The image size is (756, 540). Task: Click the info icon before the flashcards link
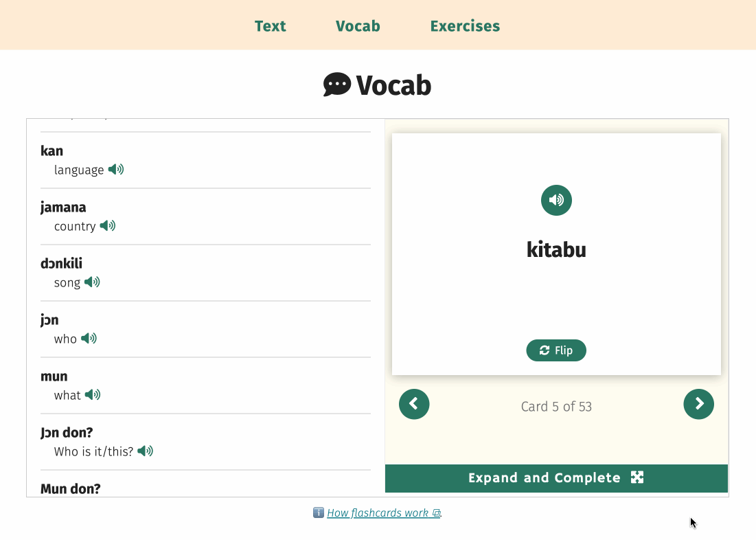[319, 513]
